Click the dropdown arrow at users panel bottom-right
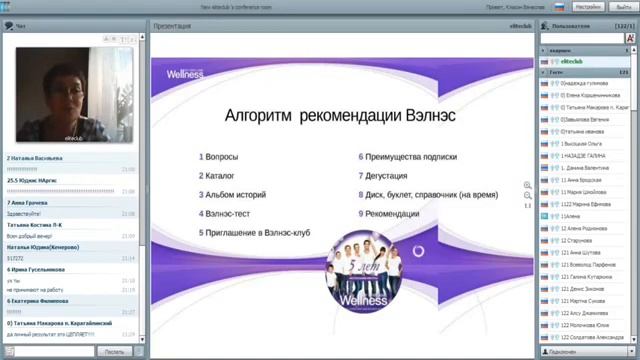The height and width of the screenshot is (360, 640). point(631,351)
